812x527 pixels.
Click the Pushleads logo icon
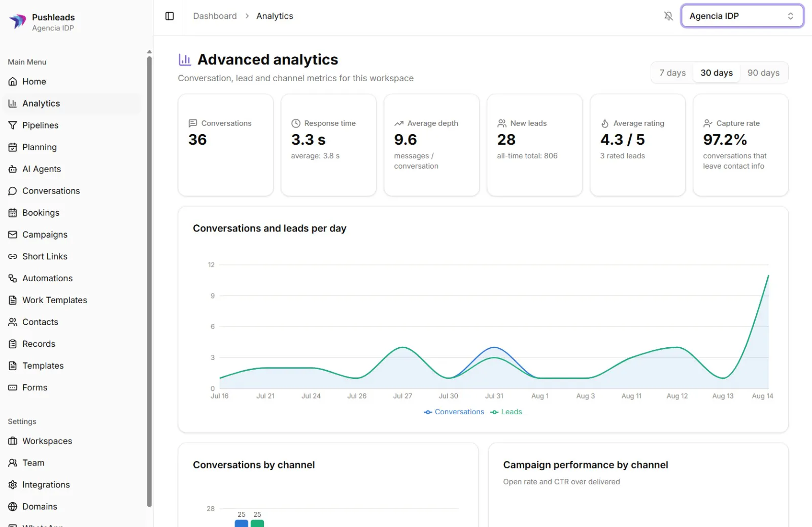(x=18, y=21)
